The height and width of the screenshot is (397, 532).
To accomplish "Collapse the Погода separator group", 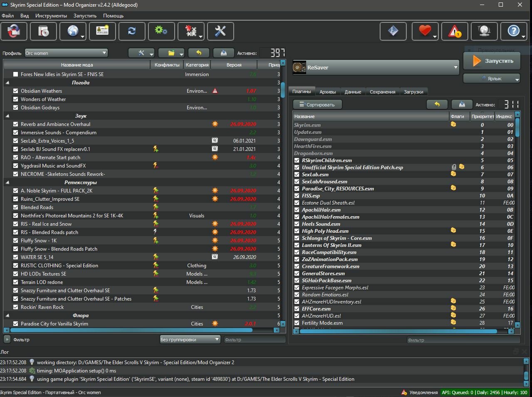I will tap(7, 83).
